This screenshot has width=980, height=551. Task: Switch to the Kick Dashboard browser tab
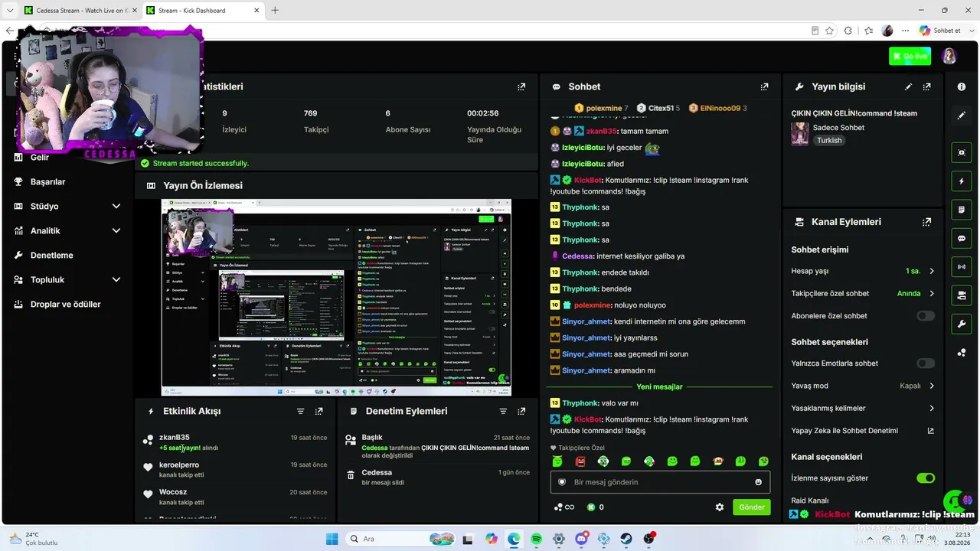(202, 11)
